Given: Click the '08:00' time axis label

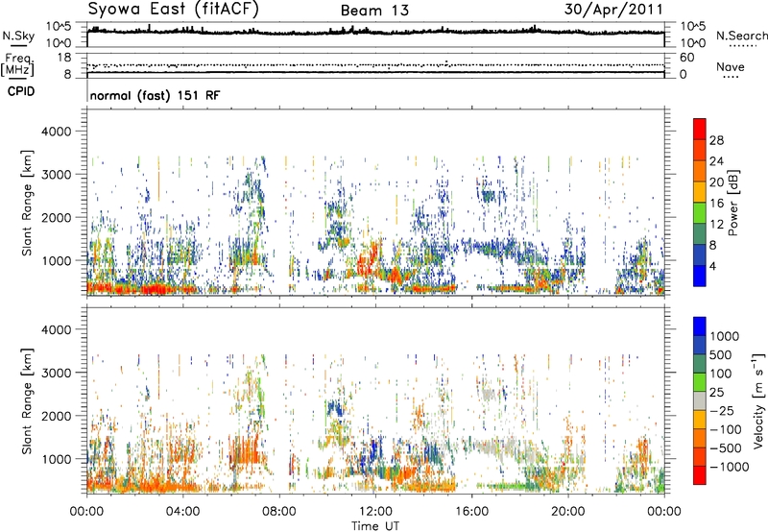Looking at the screenshot, I should [x=279, y=512].
